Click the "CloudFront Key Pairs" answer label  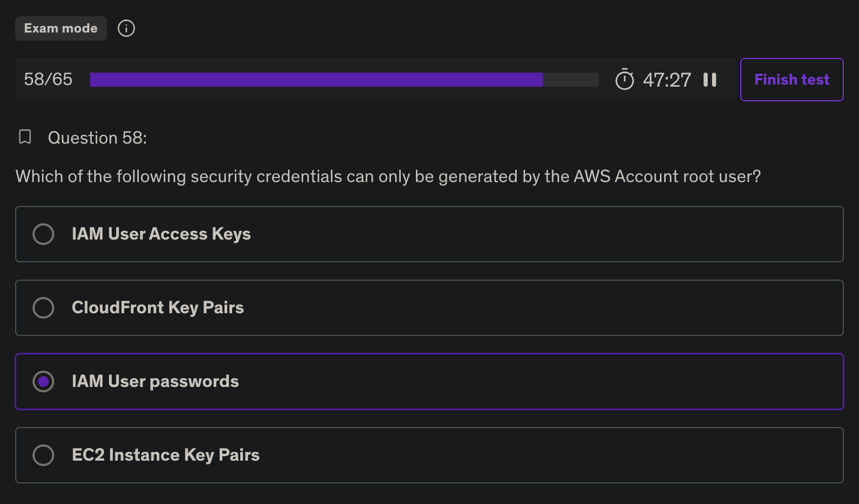pyautogui.click(x=158, y=308)
